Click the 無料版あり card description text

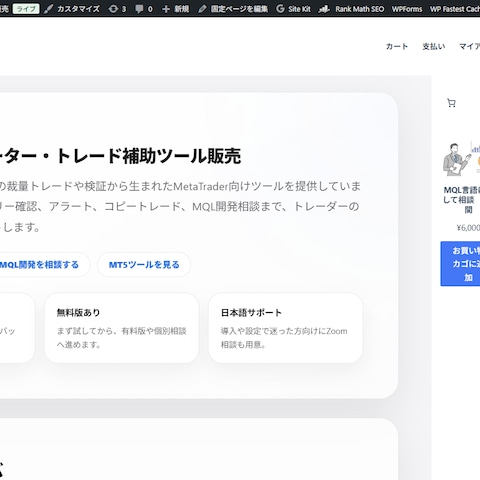(x=122, y=338)
